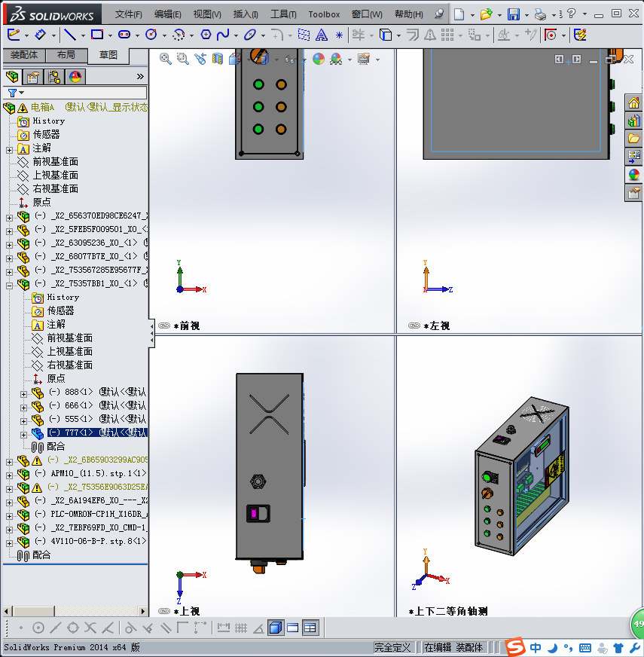644x657 pixels.
Task: Open the PropertyManager tab
Action: [x=32, y=77]
